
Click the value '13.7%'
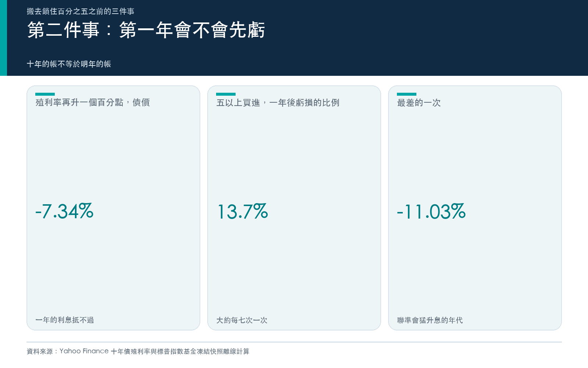243,211
